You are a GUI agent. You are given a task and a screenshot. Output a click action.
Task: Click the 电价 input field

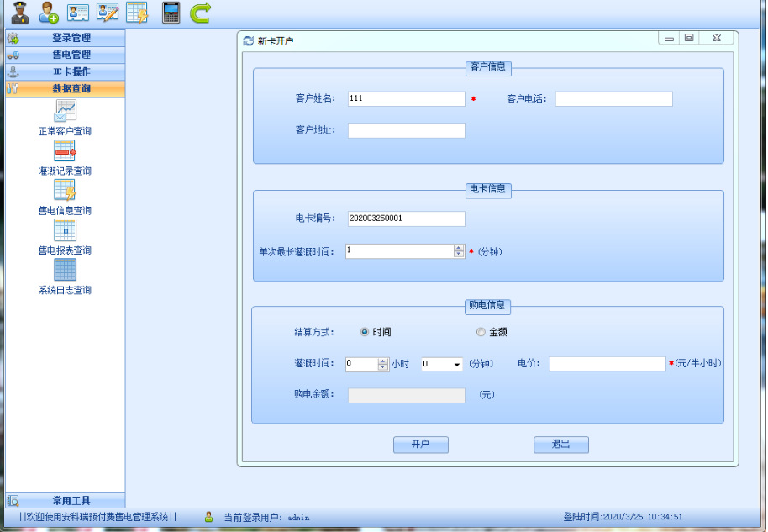608,363
